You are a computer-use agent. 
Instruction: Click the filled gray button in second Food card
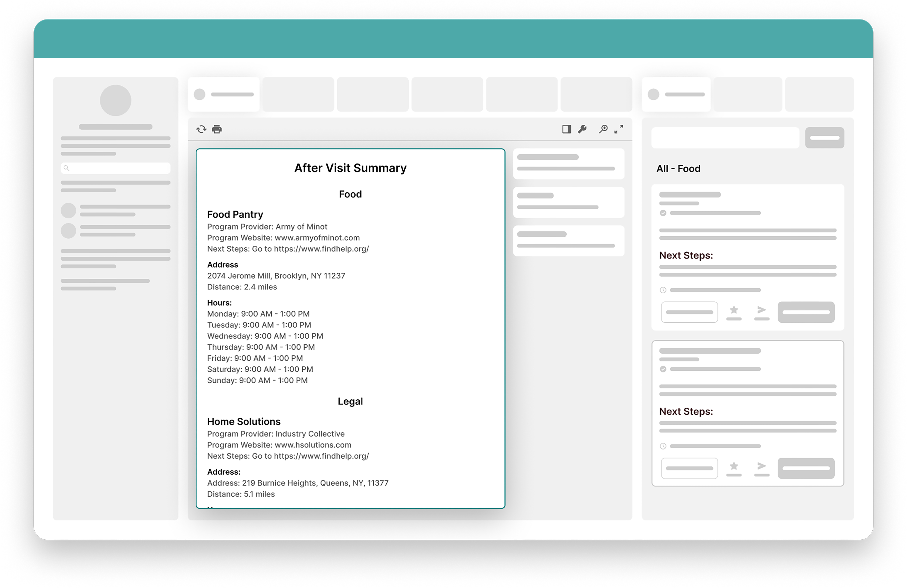[x=806, y=468]
